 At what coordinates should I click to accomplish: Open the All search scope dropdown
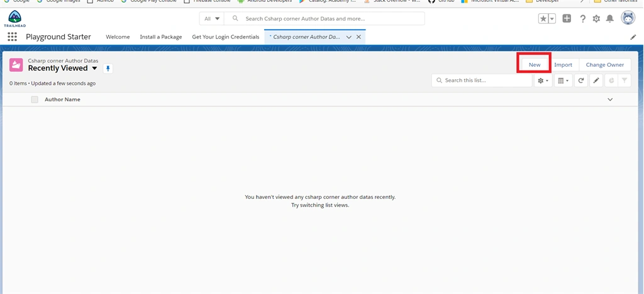212,18
